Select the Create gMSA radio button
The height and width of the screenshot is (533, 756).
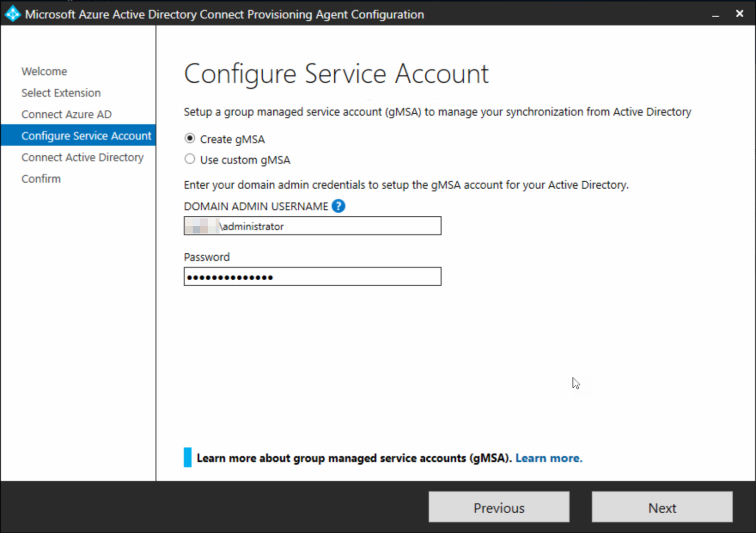tap(190, 138)
